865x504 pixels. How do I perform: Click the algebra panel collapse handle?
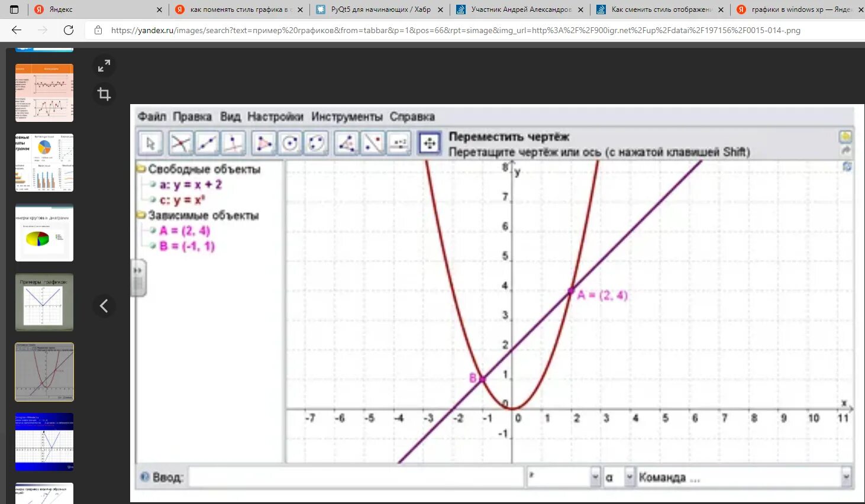pos(138,277)
